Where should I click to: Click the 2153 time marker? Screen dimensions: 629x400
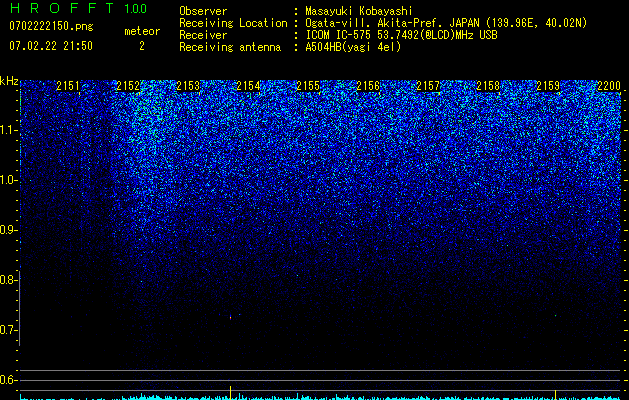(x=188, y=85)
